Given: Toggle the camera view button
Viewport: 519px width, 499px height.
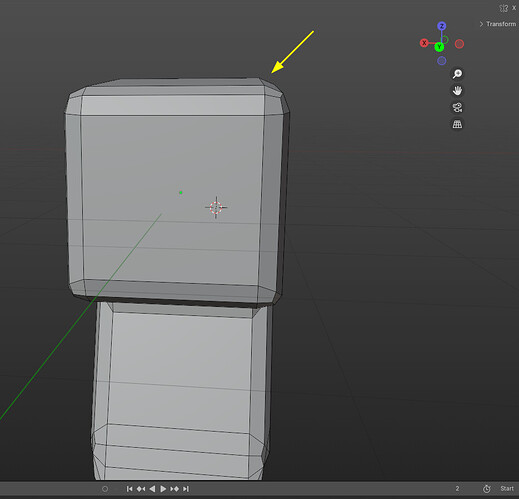Looking at the screenshot, I should pyautogui.click(x=457, y=107).
